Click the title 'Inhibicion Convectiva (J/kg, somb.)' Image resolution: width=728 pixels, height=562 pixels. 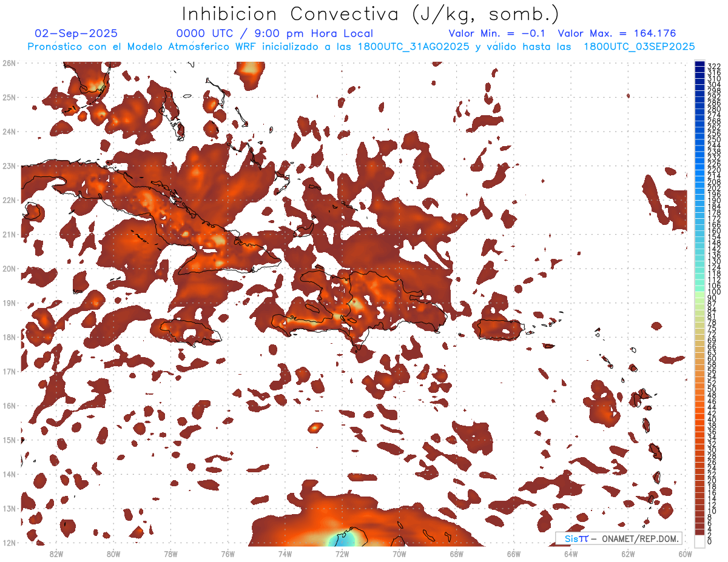371,15
